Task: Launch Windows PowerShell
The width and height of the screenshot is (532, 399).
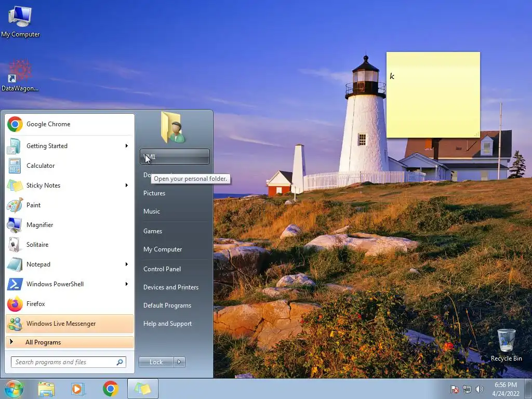Action: (x=70, y=284)
